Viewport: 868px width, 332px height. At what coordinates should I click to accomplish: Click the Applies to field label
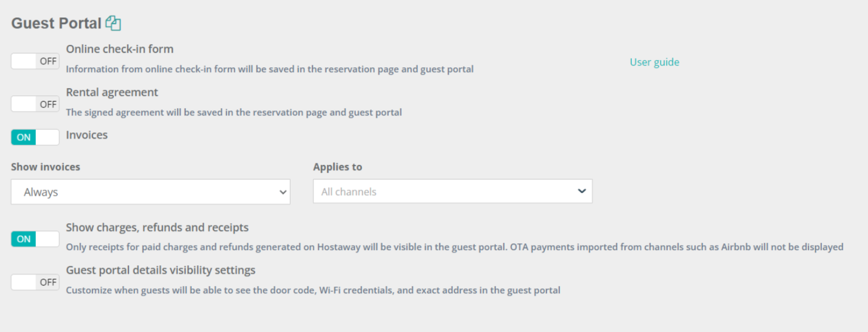pyautogui.click(x=337, y=167)
